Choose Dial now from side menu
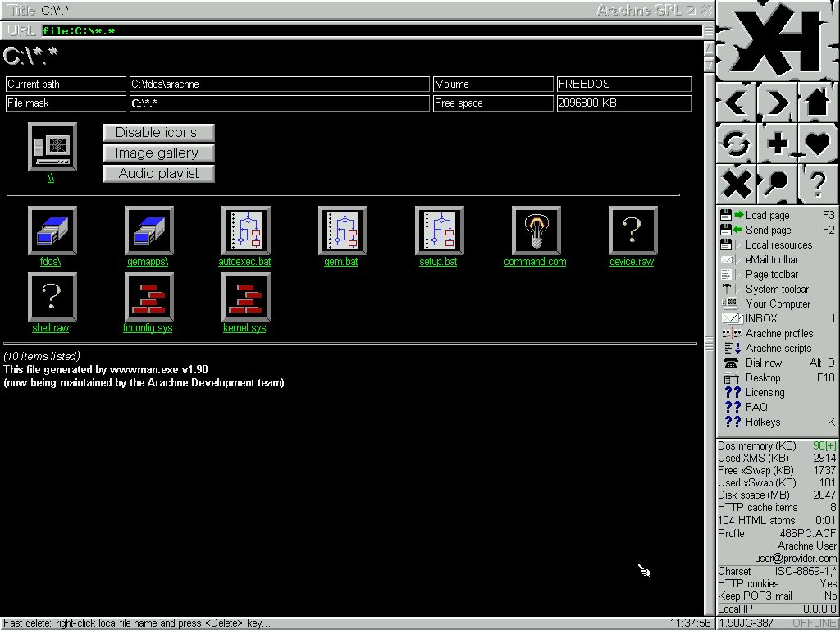840x630 pixels. pos(763,363)
